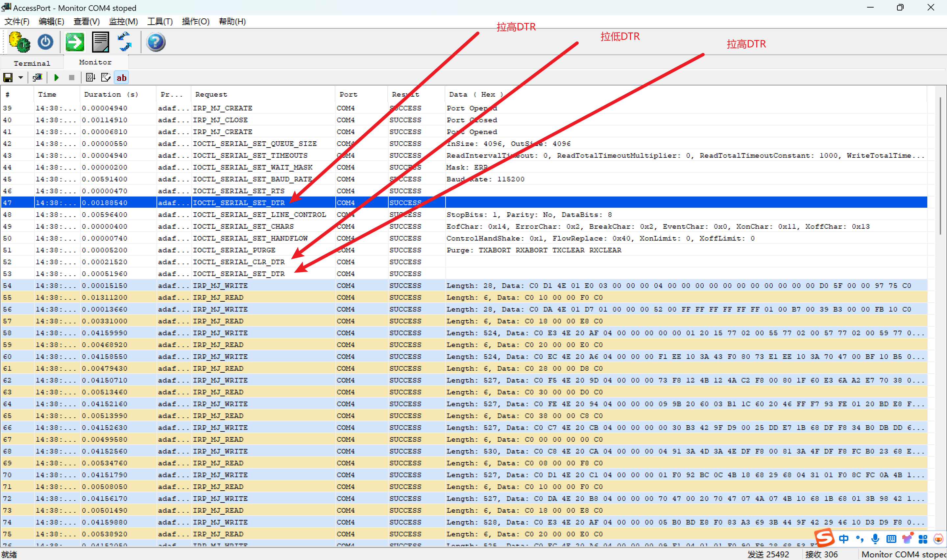Select the Monitor tab
The width and height of the screenshot is (947, 560).
(x=95, y=62)
